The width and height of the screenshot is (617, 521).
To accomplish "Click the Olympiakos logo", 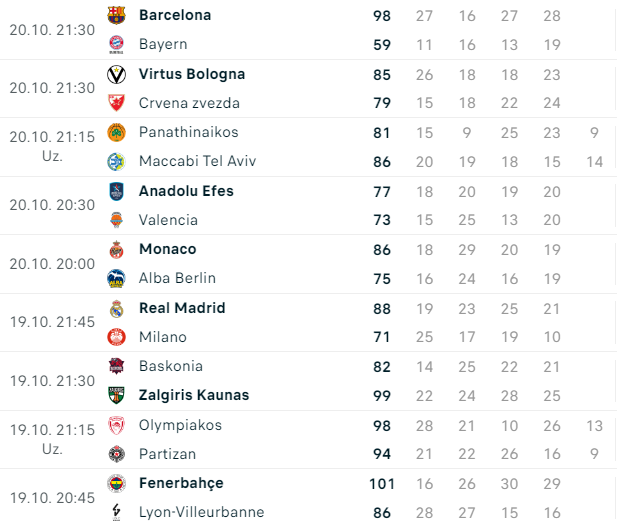I will click(x=116, y=425).
